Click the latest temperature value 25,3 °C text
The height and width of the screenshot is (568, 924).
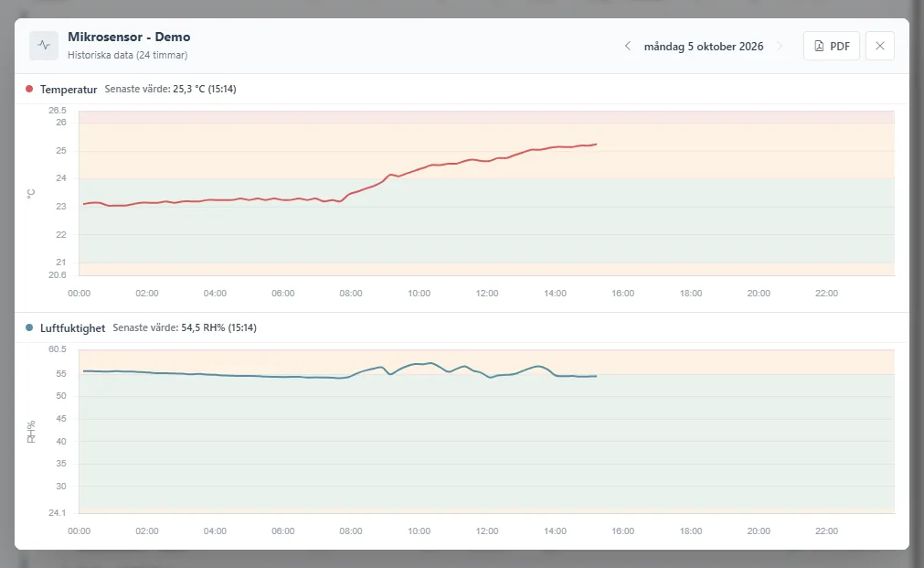coord(188,89)
